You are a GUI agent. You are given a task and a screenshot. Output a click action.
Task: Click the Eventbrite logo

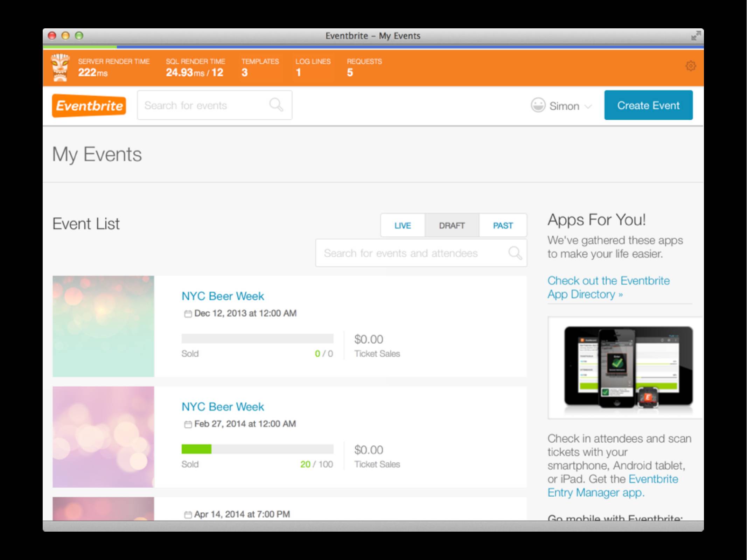[89, 105]
